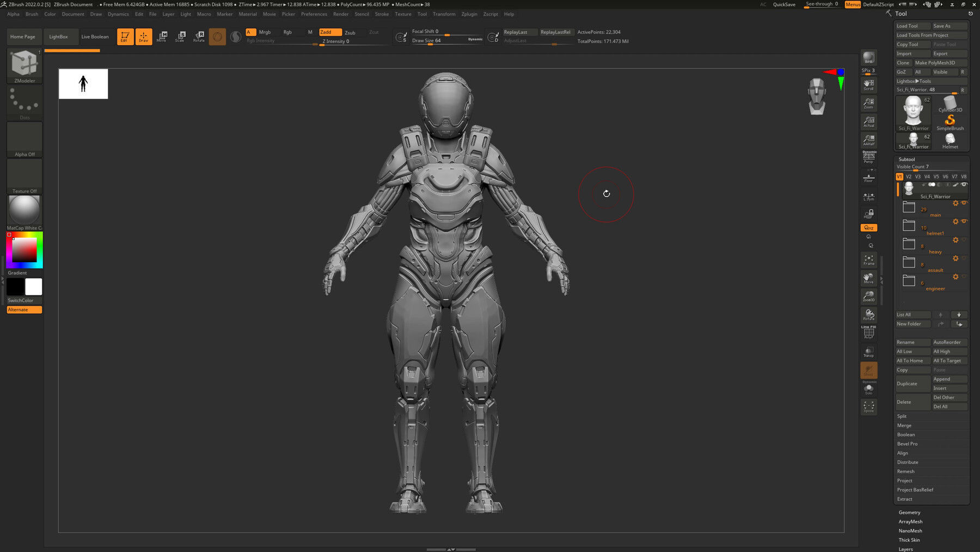Open the Dots stroke selector

coord(24,102)
